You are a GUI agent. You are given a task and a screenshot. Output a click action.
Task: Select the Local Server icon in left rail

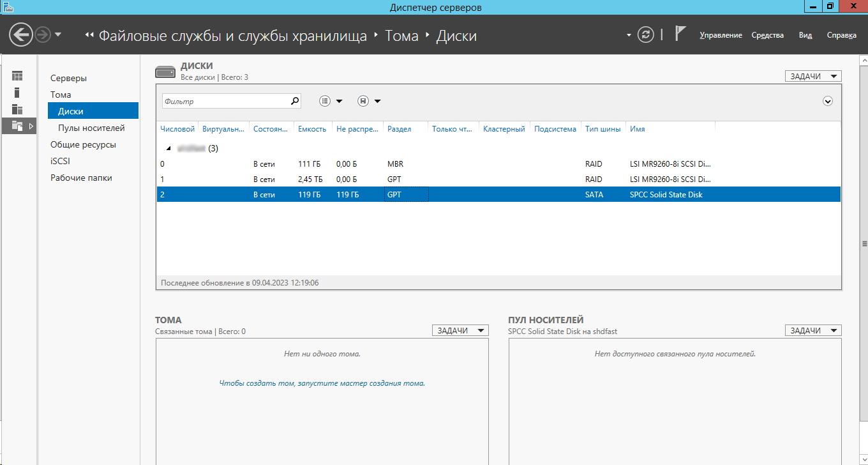[17, 93]
